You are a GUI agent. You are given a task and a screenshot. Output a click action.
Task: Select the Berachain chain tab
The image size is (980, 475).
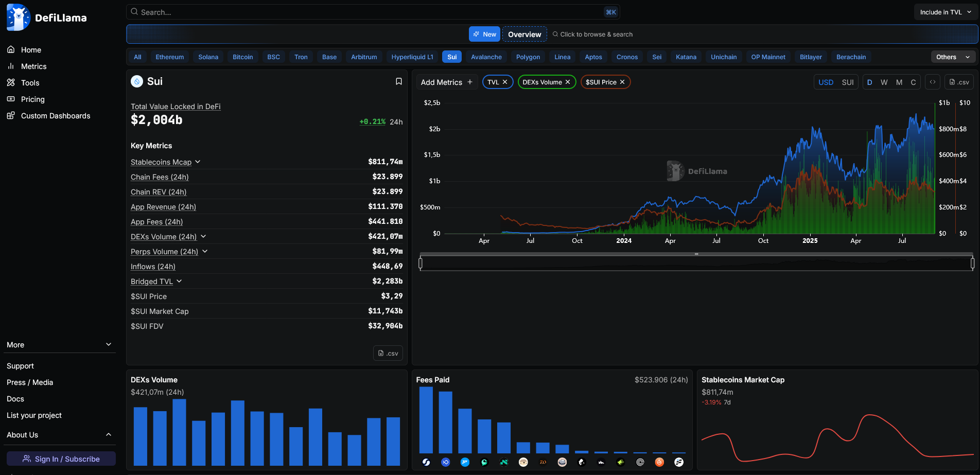point(851,57)
